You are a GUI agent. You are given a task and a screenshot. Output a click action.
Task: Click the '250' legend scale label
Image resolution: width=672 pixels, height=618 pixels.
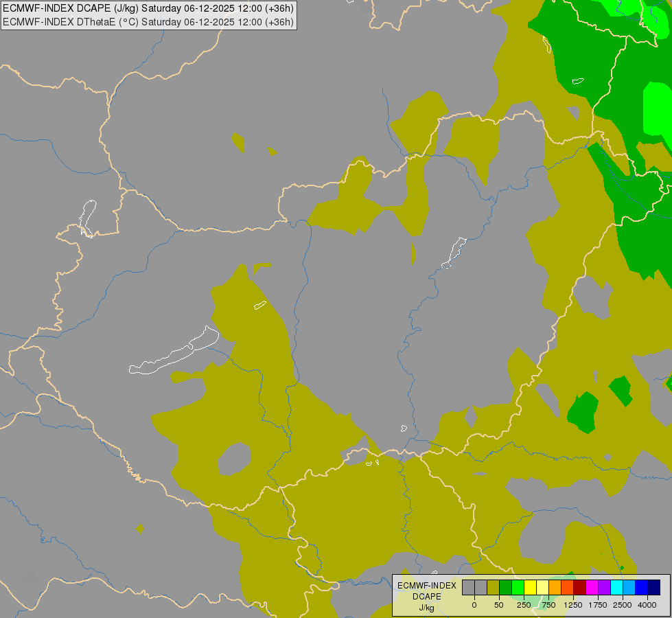pyautogui.click(x=524, y=605)
